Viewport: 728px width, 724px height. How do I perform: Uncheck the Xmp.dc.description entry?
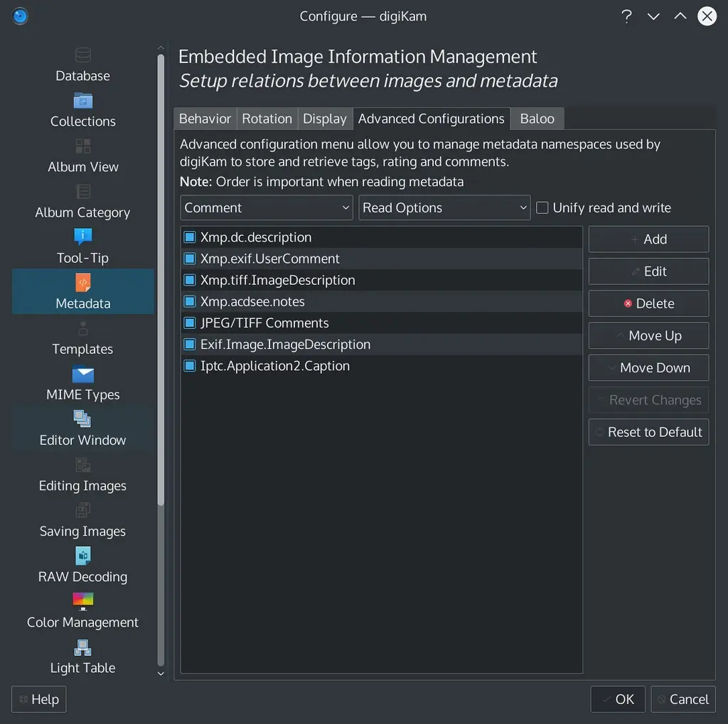189,237
